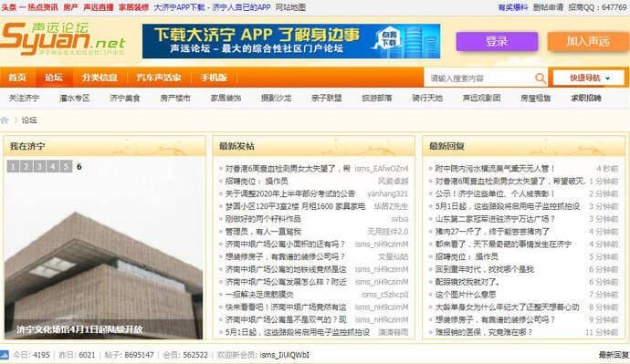Click the home breadcrumb icon
This screenshot has height=364, width=630.
coord(5,120)
